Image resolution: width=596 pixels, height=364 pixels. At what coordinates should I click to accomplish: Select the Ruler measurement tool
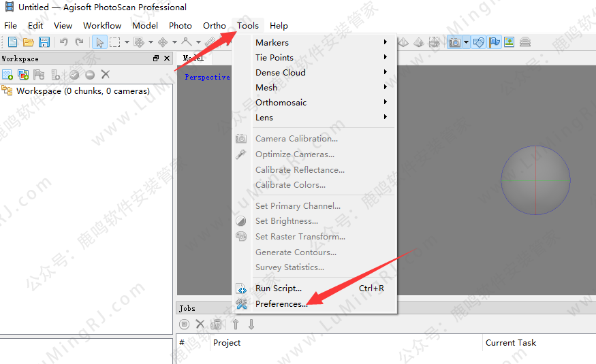coord(210,42)
